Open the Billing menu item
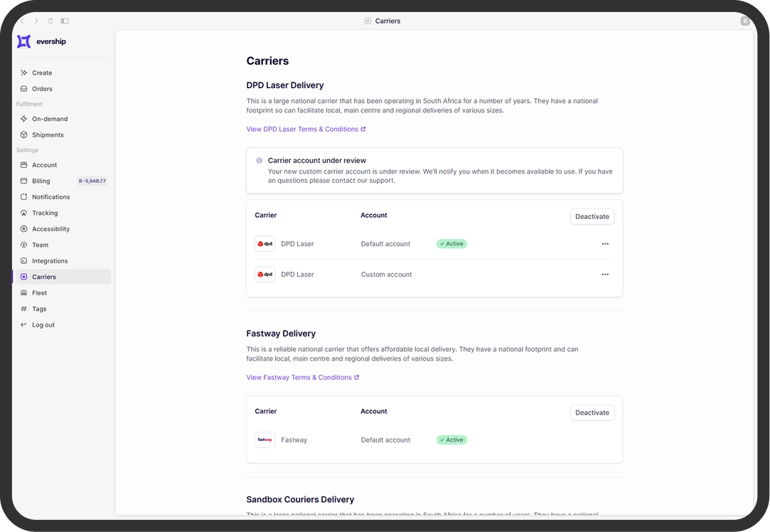770x532 pixels. (x=41, y=181)
